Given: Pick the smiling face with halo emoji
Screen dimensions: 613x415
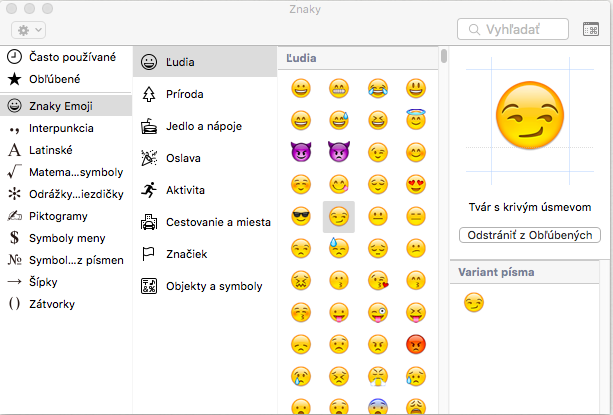Looking at the screenshot, I should click(416, 119).
